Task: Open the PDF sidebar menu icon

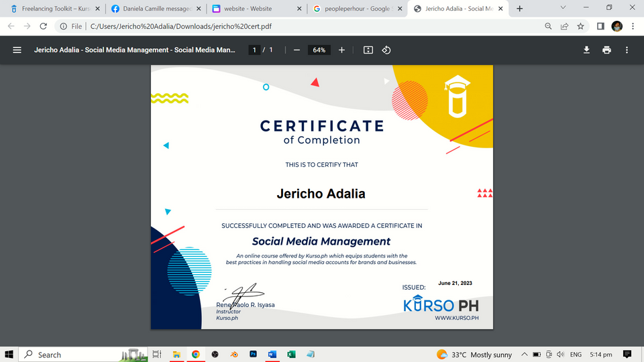Action: coord(17,50)
